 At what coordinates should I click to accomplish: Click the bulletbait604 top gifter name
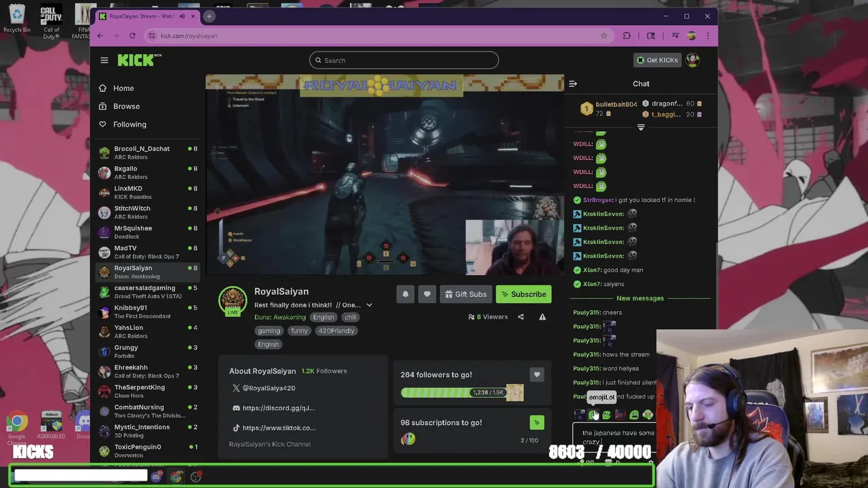point(616,104)
